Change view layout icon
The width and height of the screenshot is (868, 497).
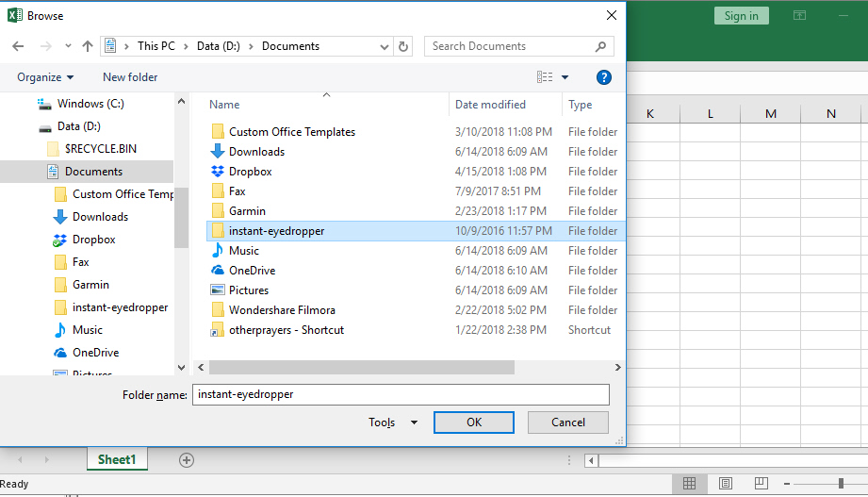545,77
